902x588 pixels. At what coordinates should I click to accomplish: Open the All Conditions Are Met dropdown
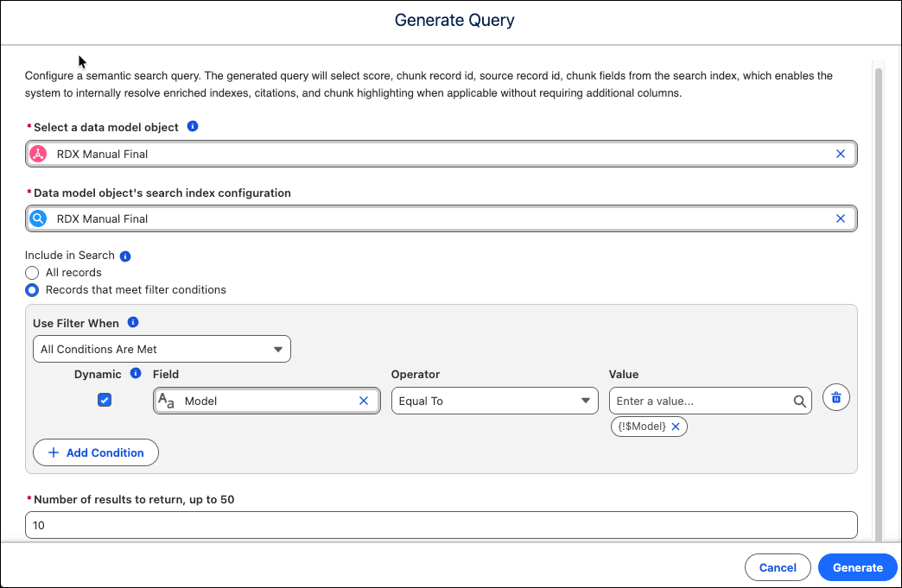point(162,350)
